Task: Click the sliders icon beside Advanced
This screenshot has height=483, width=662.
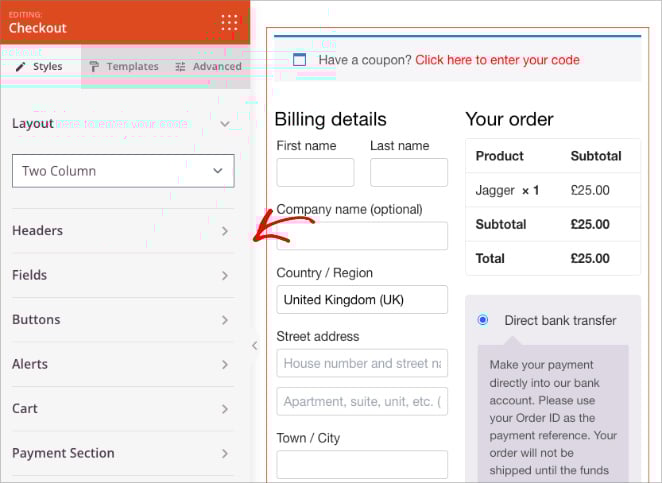Action: 180,67
